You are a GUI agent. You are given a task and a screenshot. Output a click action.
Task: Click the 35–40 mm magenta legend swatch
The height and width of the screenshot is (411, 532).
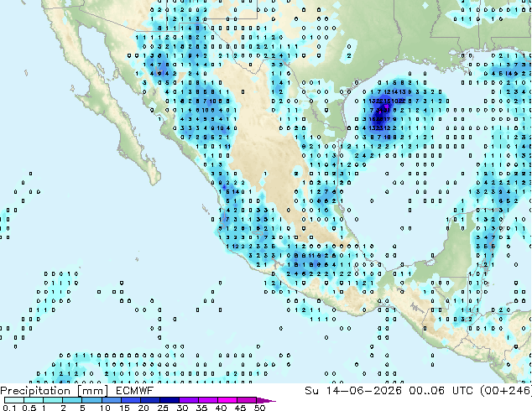tap(207, 400)
